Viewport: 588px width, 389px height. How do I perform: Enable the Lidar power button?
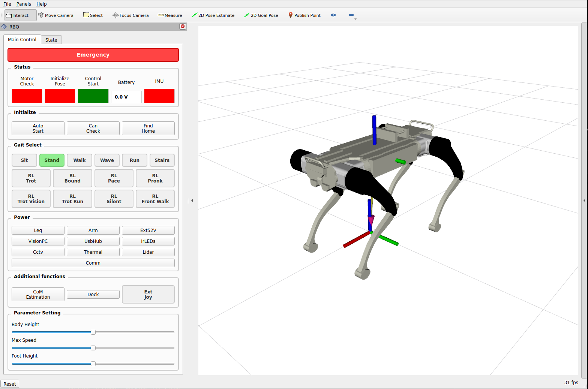148,252
